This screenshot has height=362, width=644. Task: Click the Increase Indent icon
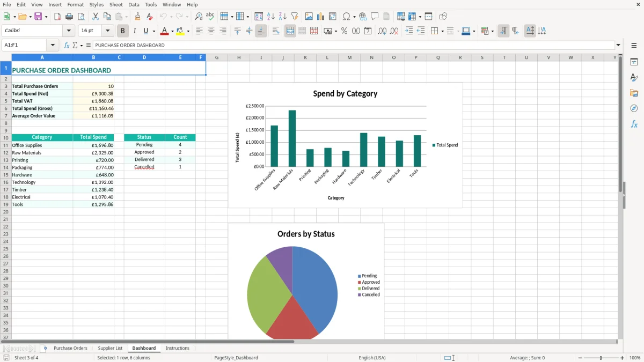tap(409, 31)
